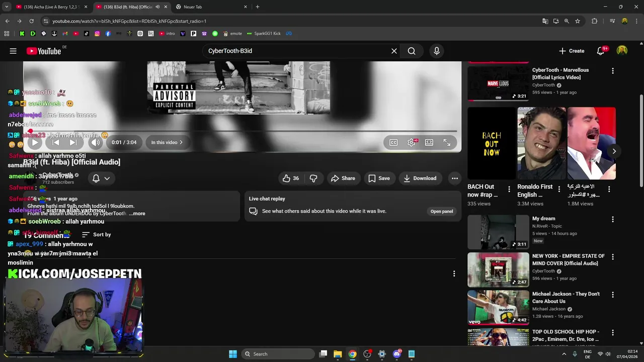Open the Windows Start menu

pyautogui.click(x=233, y=354)
